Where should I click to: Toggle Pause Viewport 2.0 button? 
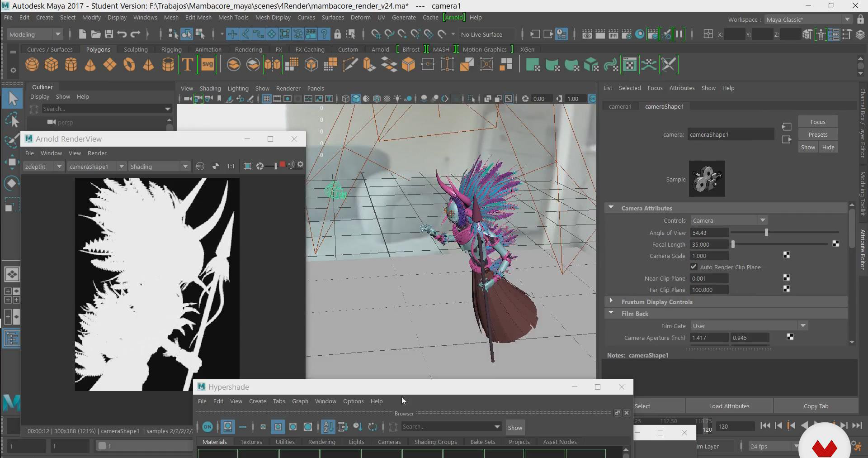(679, 34)
